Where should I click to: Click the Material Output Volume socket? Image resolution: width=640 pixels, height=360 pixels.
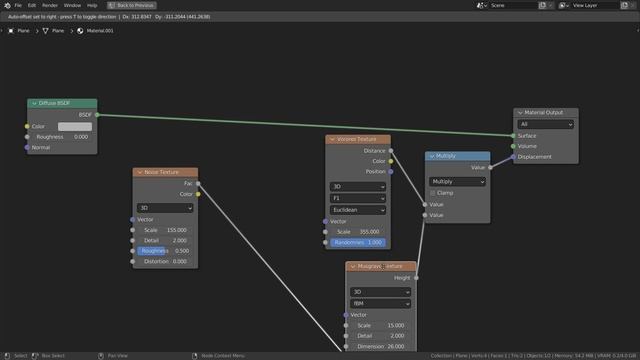tap(513, 146)
